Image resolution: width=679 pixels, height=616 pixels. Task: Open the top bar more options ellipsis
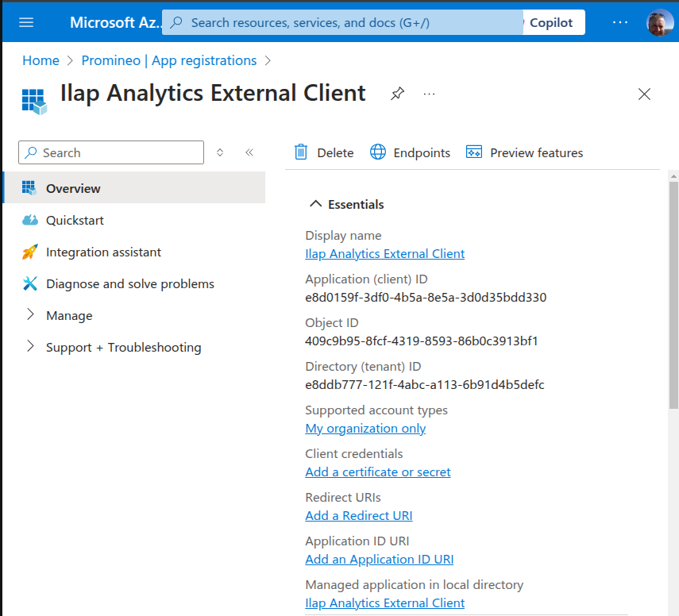click(x=620, y=22)
